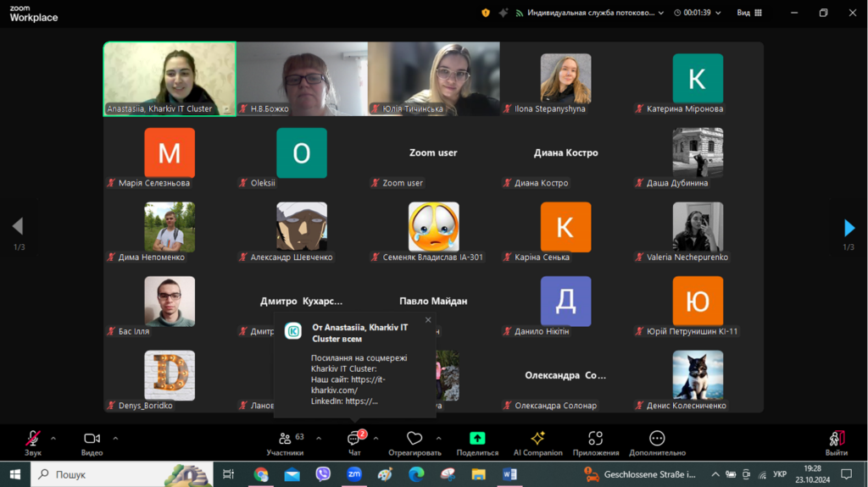Select Anastasiia, Kharkiv IT Cluster video tile
Screen dimensions: 868x487
(170, 79)
